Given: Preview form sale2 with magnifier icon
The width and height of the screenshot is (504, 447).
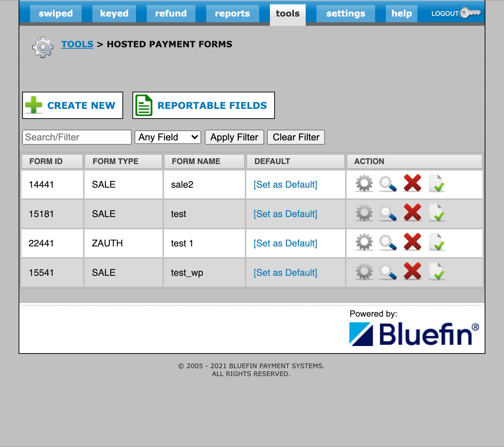Looking at the screenshot, I should 388,183.
